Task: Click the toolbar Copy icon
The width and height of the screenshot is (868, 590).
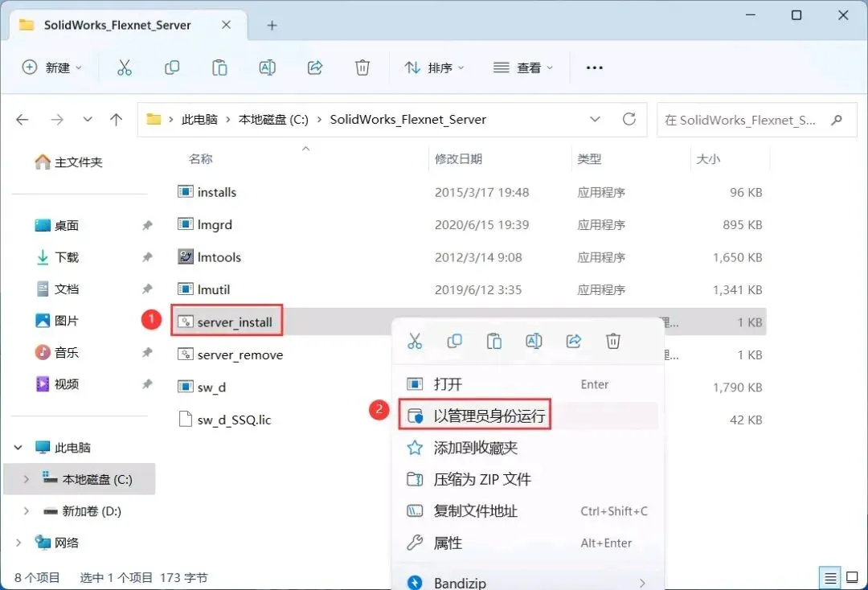Action: 172,68
